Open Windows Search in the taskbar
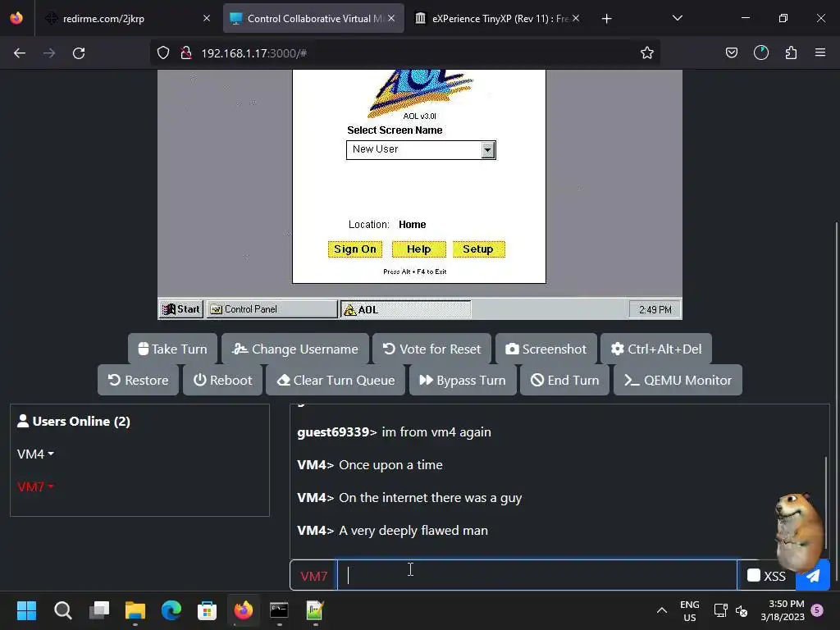Screen dimensions: 840x630 coord(62,610)
